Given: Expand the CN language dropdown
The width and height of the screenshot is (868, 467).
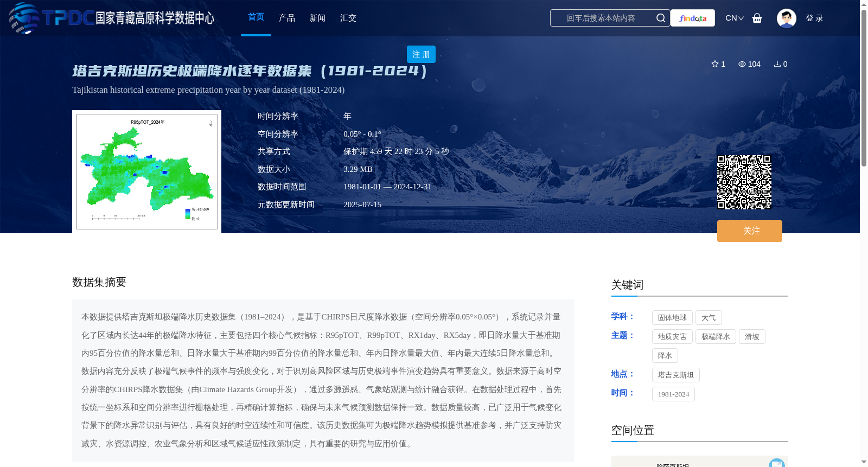Looking at the screenshot, I should (735, 18).
